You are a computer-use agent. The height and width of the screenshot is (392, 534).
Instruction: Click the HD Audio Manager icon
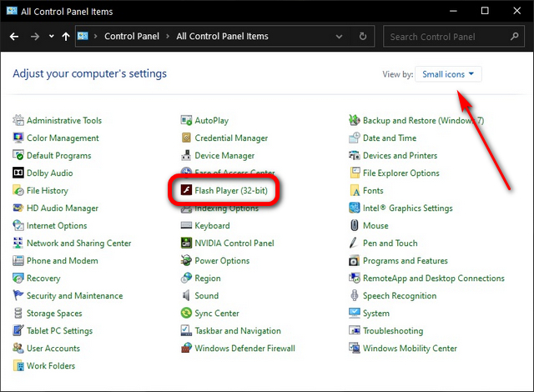18,209
